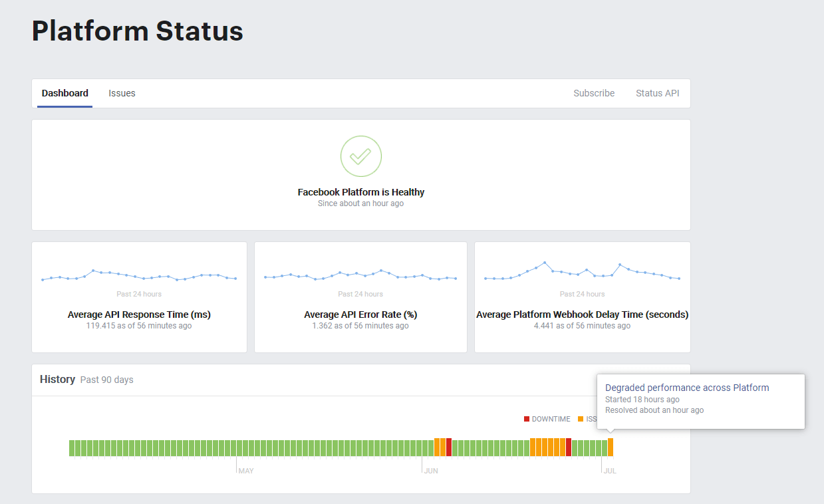Click the first green bar in history timeline
The image size is (824, 504).
(72, 447)
